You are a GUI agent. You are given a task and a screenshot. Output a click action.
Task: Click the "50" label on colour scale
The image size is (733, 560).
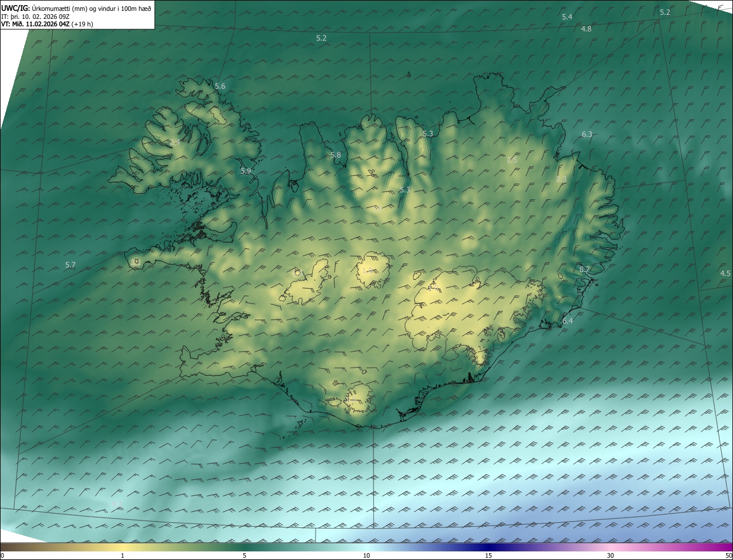[728, 555]
